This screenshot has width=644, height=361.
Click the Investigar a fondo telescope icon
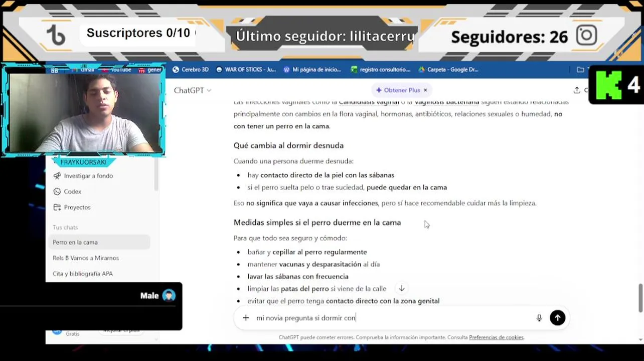point(57,176)
